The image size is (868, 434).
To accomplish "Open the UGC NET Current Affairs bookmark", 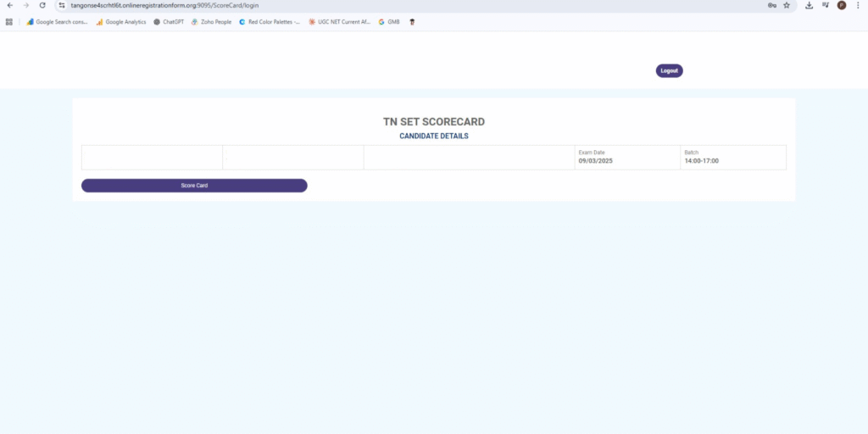I will [x=340, y=22].
